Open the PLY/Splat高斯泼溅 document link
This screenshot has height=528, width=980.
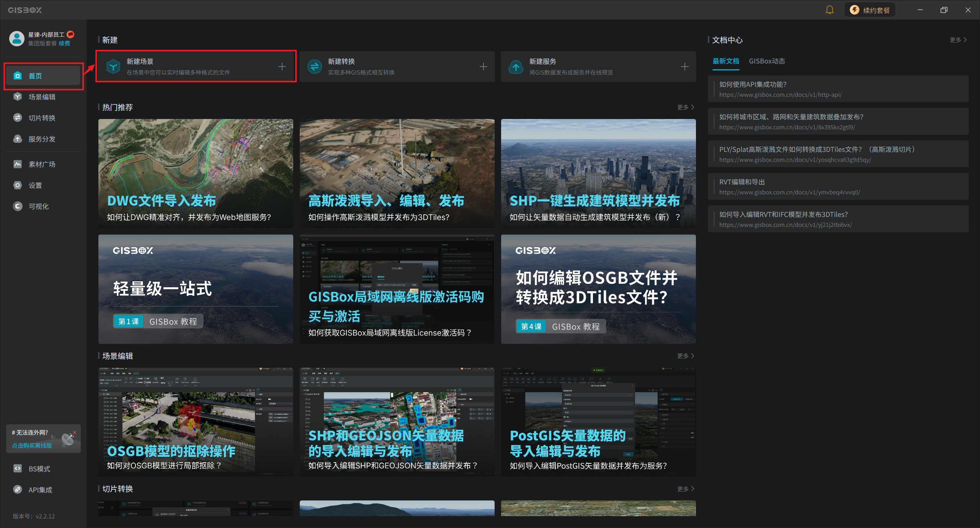click(x=838, y=154)
